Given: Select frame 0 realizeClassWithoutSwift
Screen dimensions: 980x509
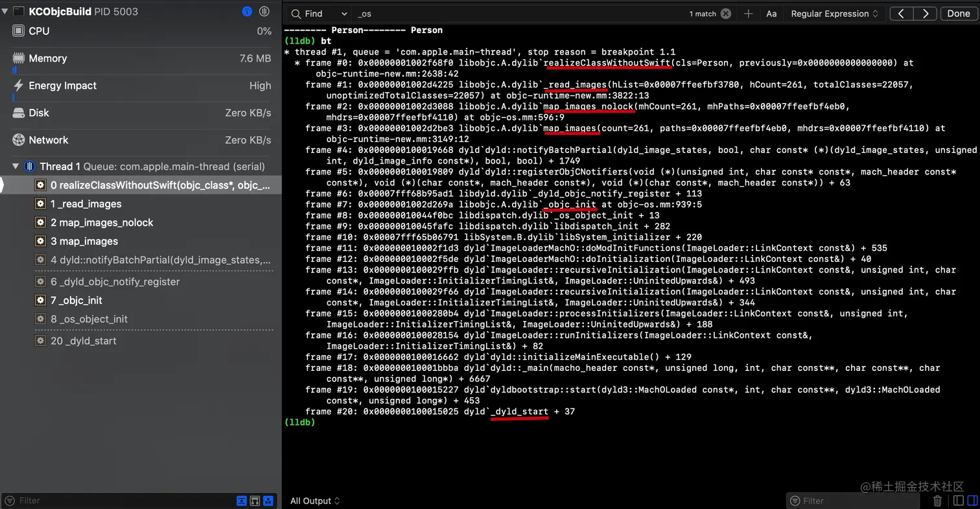Looking at the screenshot, I should pyautogui.click(x=141, y=185).
